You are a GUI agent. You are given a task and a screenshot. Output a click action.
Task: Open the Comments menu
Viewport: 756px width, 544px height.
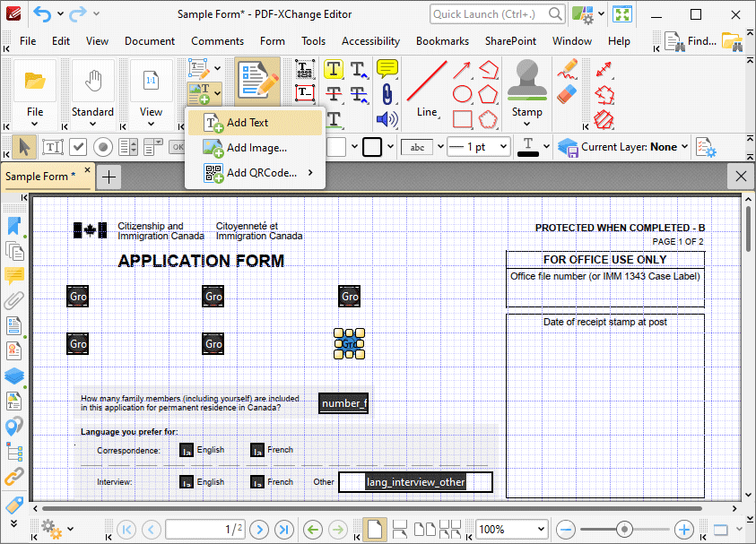[x=217, y=41]
